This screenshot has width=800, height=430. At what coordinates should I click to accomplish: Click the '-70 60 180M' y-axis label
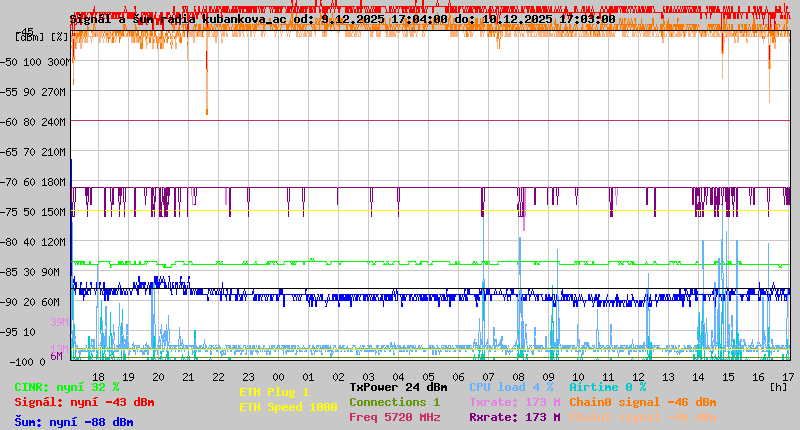coord(33,182)
